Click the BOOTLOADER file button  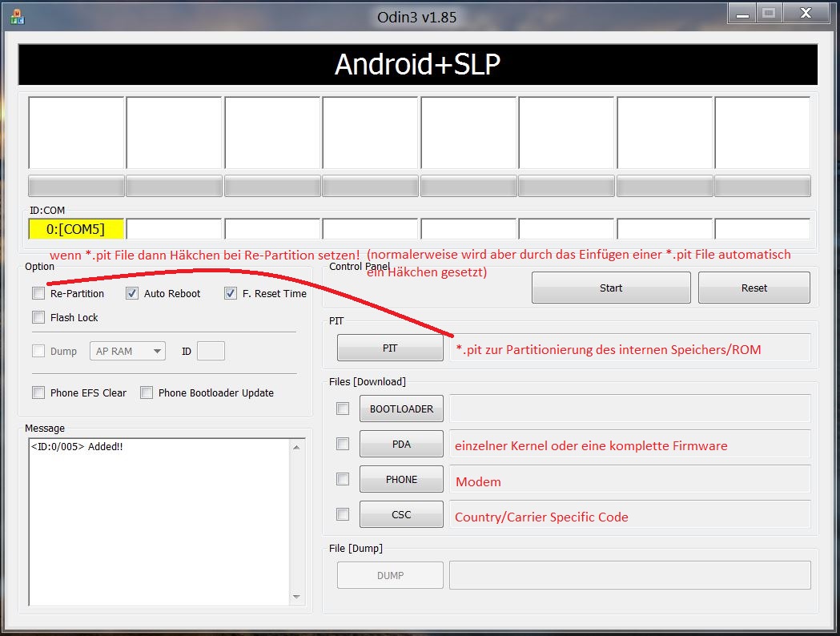401,409
